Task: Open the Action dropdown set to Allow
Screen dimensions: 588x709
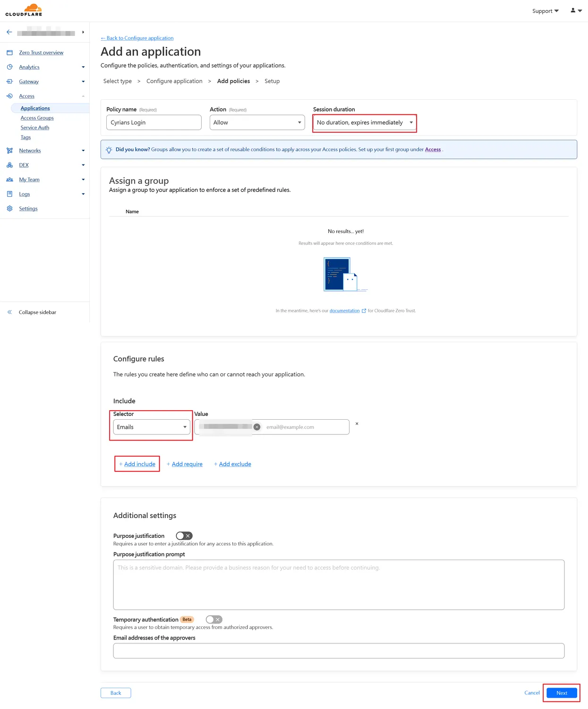Action: coord(257,122)
